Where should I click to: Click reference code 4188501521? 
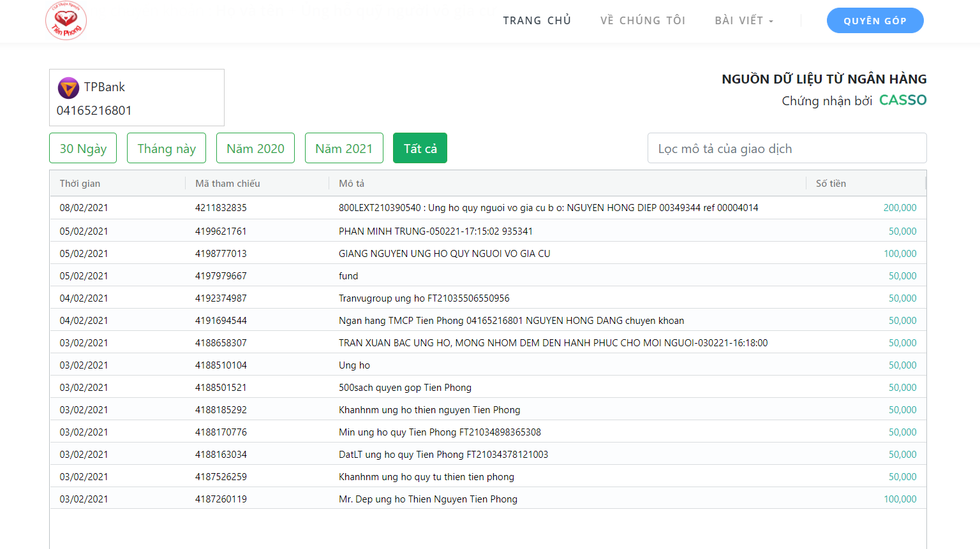(x=221, y=388)
